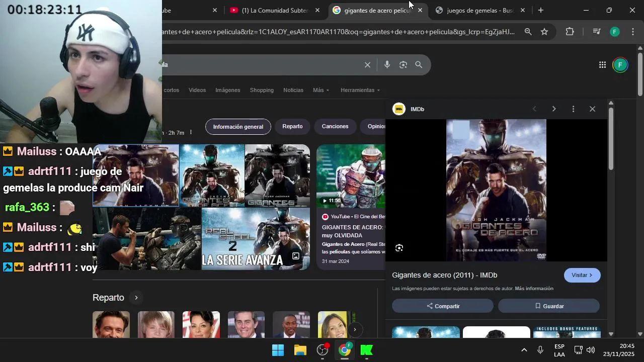Expand the Herramientas dropdown

coord(360,90)
